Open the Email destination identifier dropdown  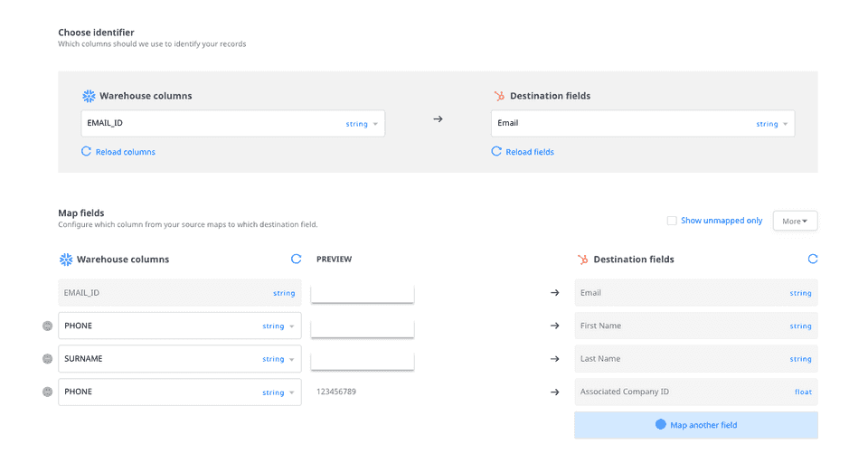coord(642,124)
